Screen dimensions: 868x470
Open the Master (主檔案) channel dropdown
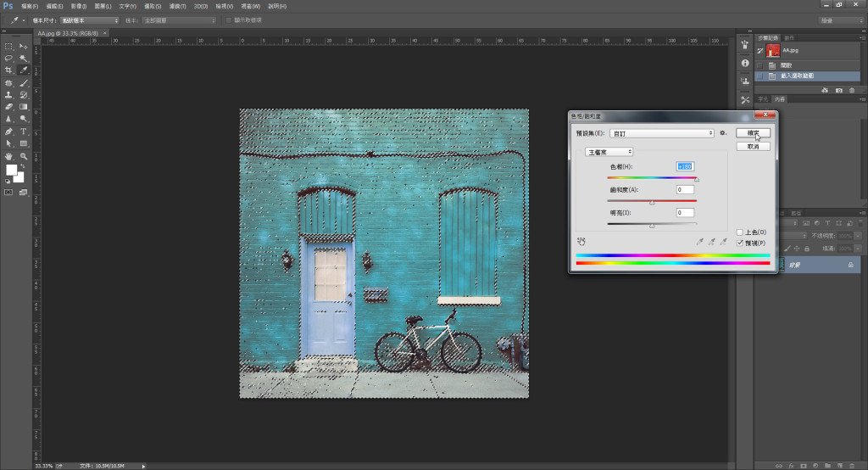click(608, 152)
